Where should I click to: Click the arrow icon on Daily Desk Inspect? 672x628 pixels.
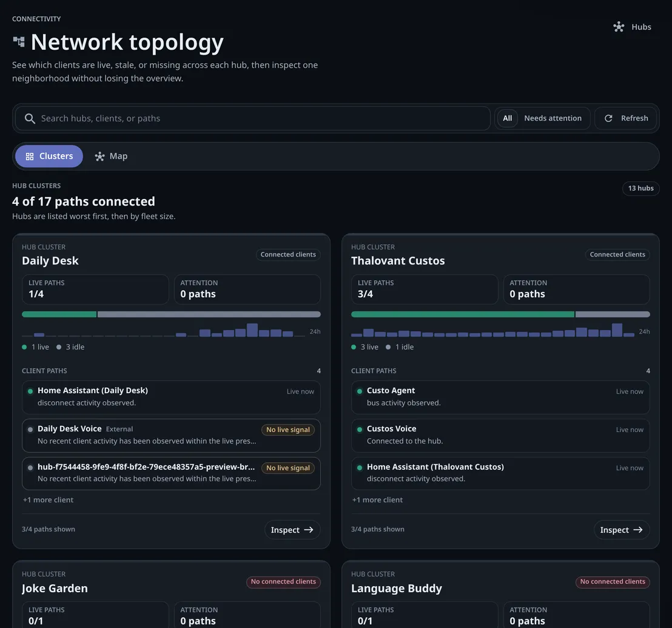[309, 530]
